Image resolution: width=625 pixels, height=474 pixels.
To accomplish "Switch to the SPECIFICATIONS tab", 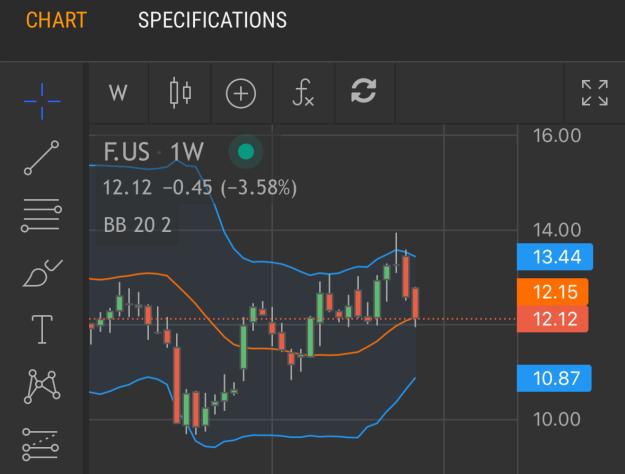I will coord(212,20).
